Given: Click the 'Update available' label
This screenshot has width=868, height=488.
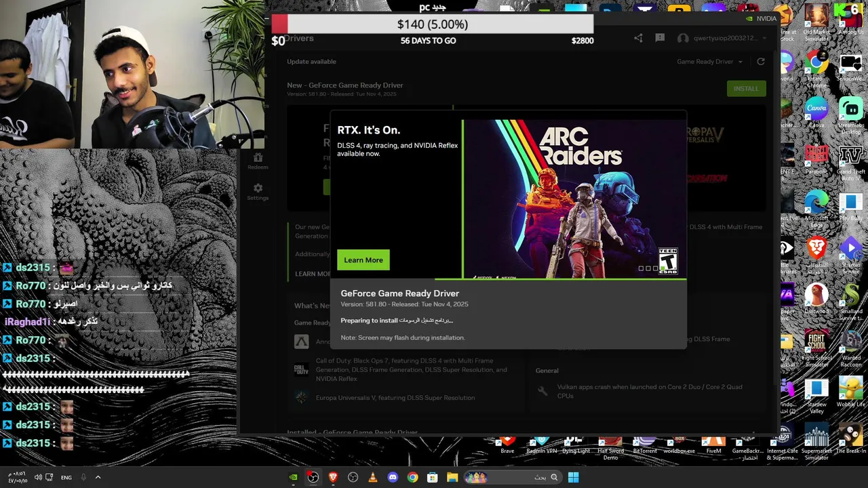Looking at the screenshot, I should (311, 62).
